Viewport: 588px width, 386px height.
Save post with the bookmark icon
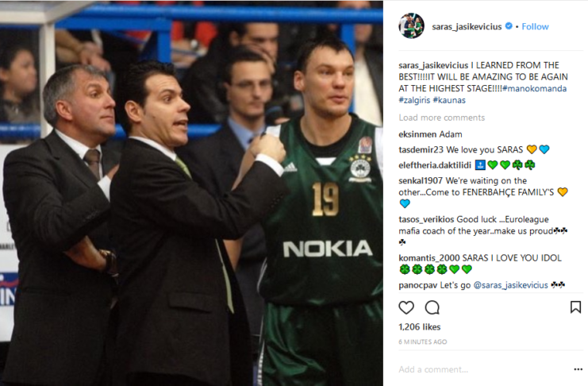(x=575, y=307)
